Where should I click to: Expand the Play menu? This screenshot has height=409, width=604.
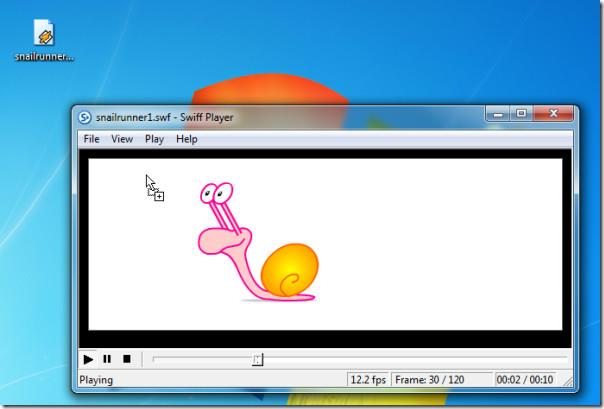(154, 139)
